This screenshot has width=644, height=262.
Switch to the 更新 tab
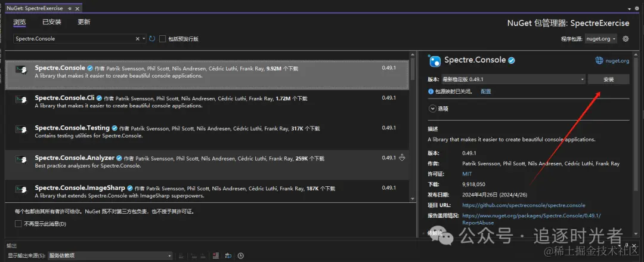pyautogui.click(x=84, y=22)
